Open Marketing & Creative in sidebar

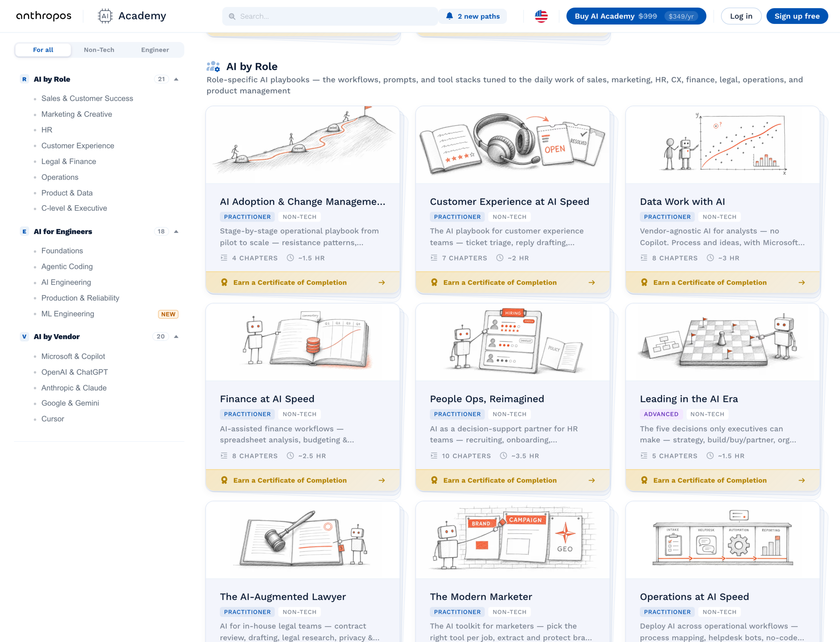76,114
